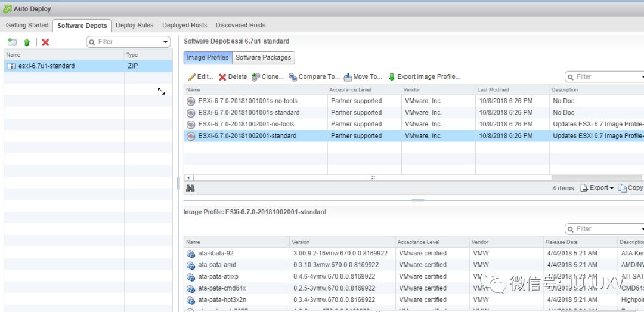Click the ata-pata-amd package name
Viewport: 644px width, 312px height.
pos(217,265)
